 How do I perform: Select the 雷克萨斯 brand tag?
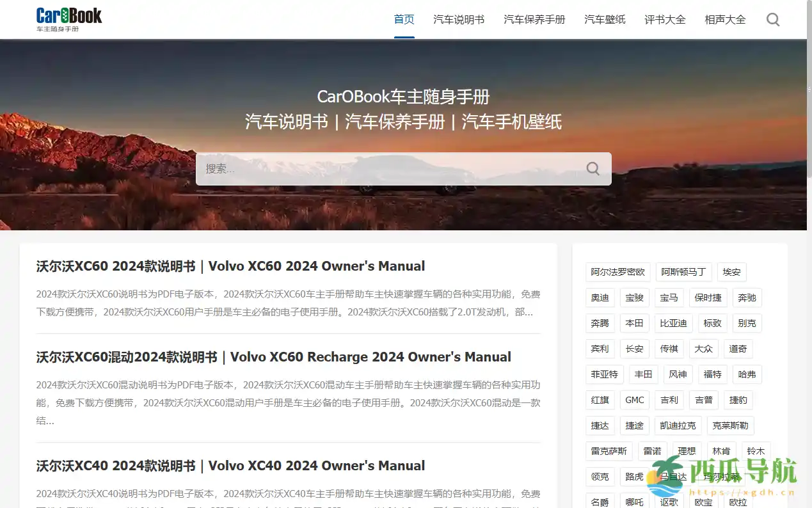(609, 451)
